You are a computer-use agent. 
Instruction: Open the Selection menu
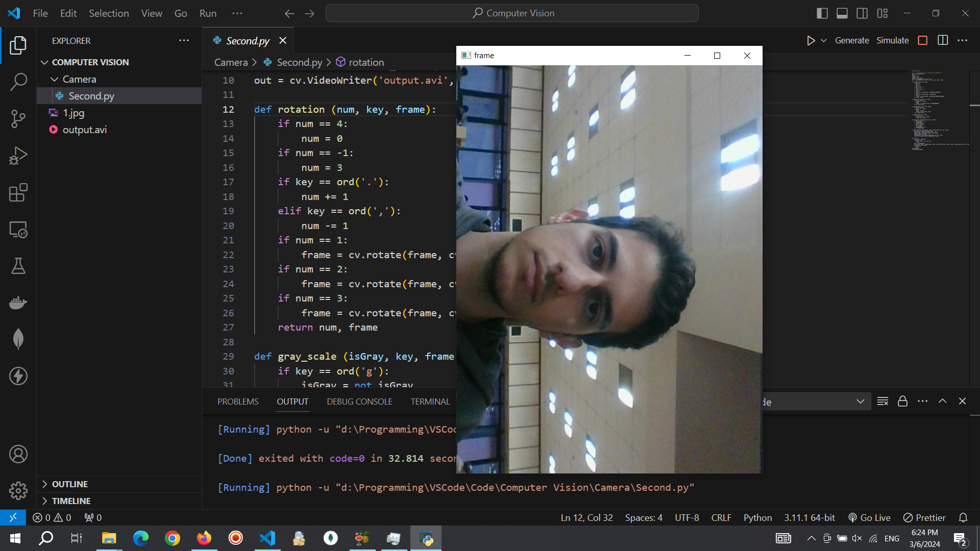pyautogui.click(x=109, y=13)
